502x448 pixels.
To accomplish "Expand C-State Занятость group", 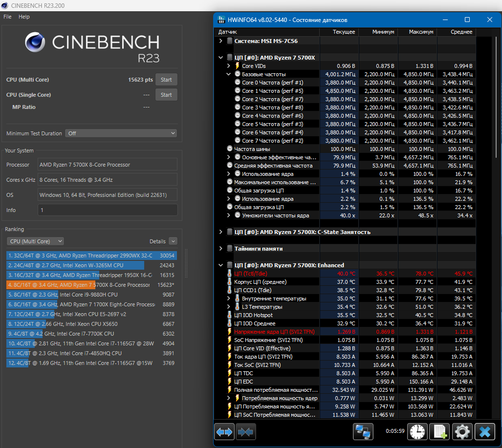I will click(x=220, y=232).
